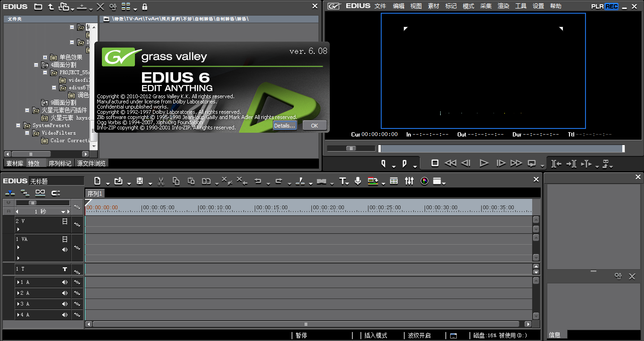Click the timeline zoom slider
The width and height of the screenshot is (644, 341).
(x=33, y=203)
